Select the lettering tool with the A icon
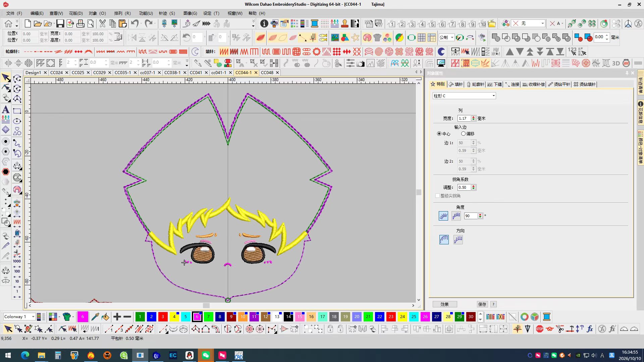The height and width of the screenshot is (362, 644). 6,109
